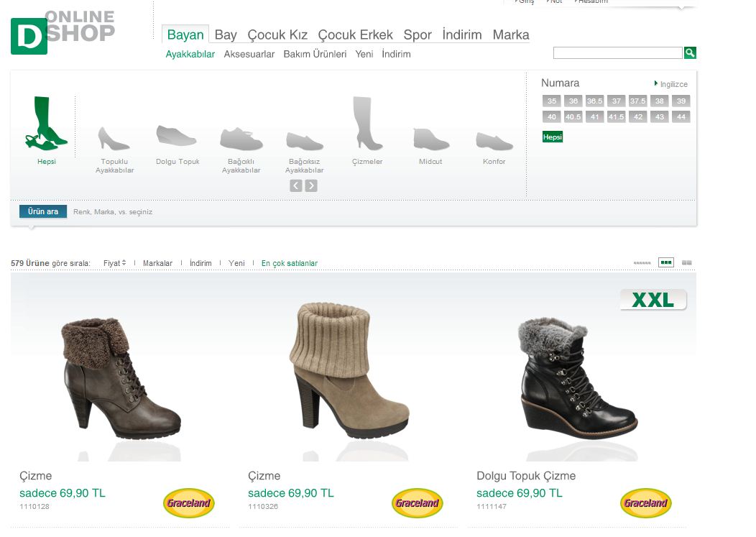Toggle size filter 41.5
This screenshot has height=537, width=756.
click(615, 116)
